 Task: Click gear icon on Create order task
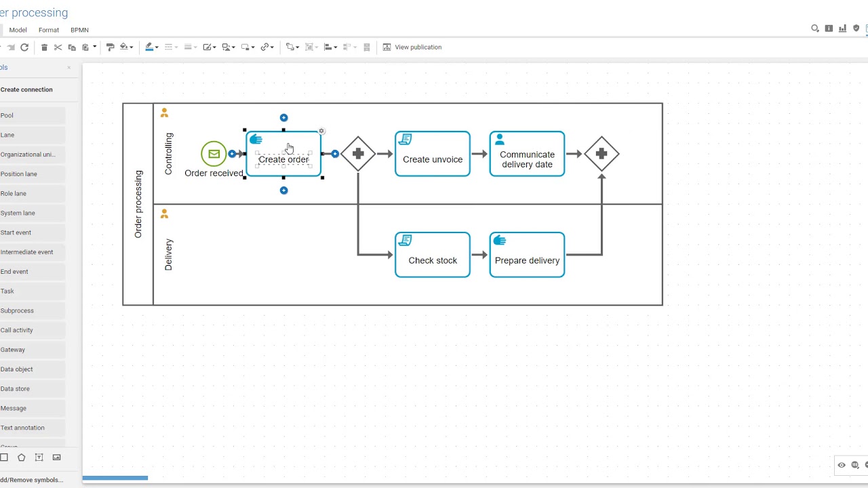click(321, 131)
